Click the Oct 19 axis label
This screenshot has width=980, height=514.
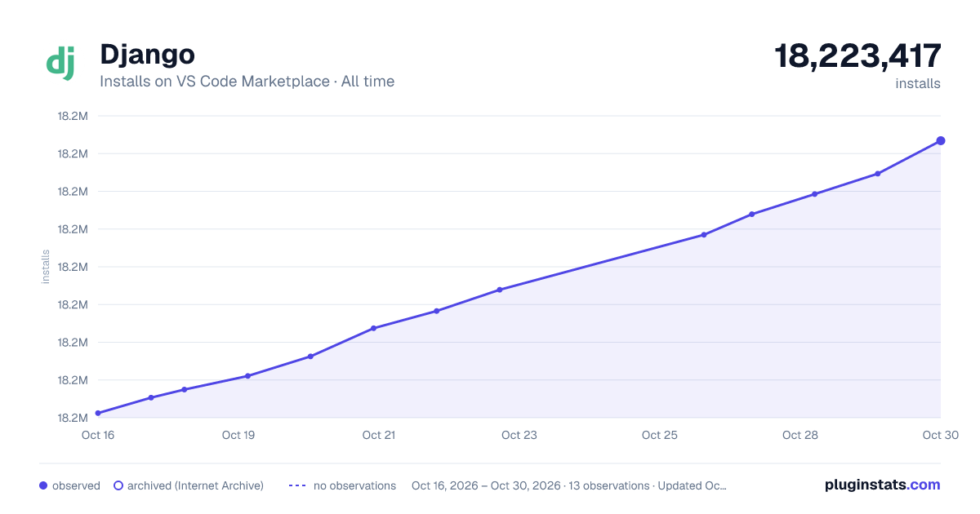238,435
